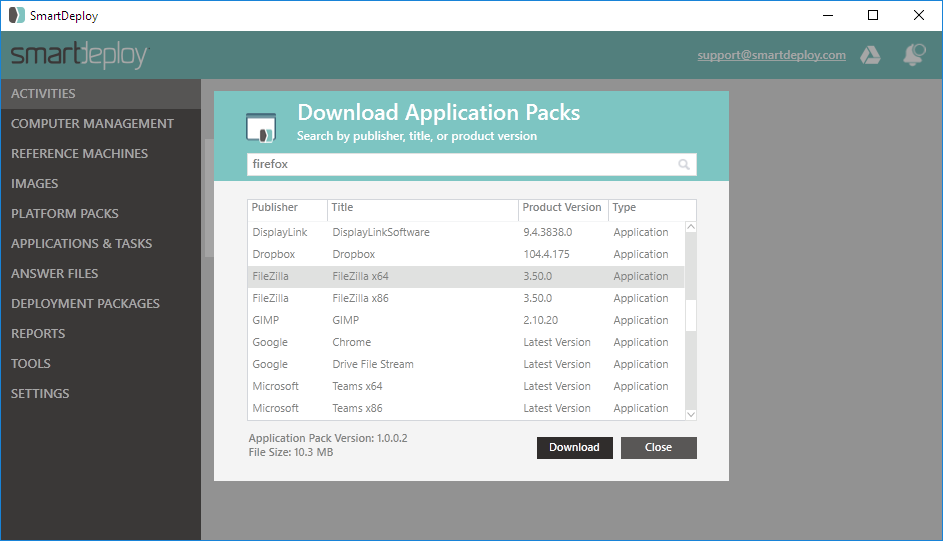This screenshot has width=943, height=541.
Task: Select the FileZilla x64 row
Action: pos(466,277)
